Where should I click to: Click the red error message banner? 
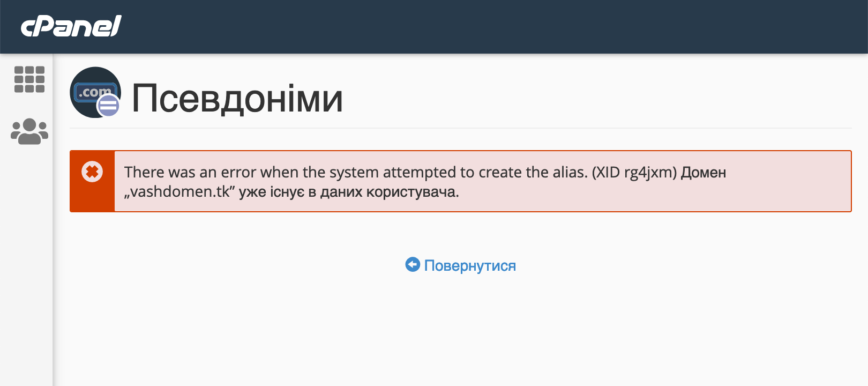[x=461, y=181]
